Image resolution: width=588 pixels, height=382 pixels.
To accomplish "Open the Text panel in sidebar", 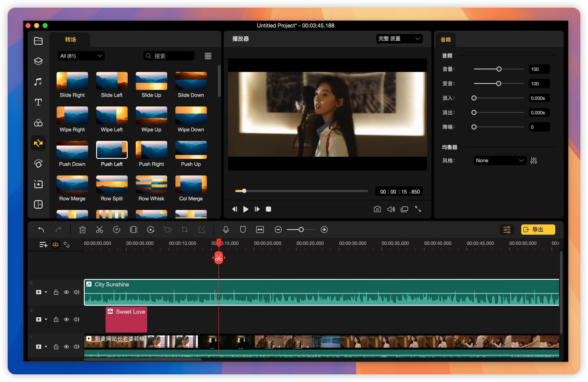I will point(38,102).
